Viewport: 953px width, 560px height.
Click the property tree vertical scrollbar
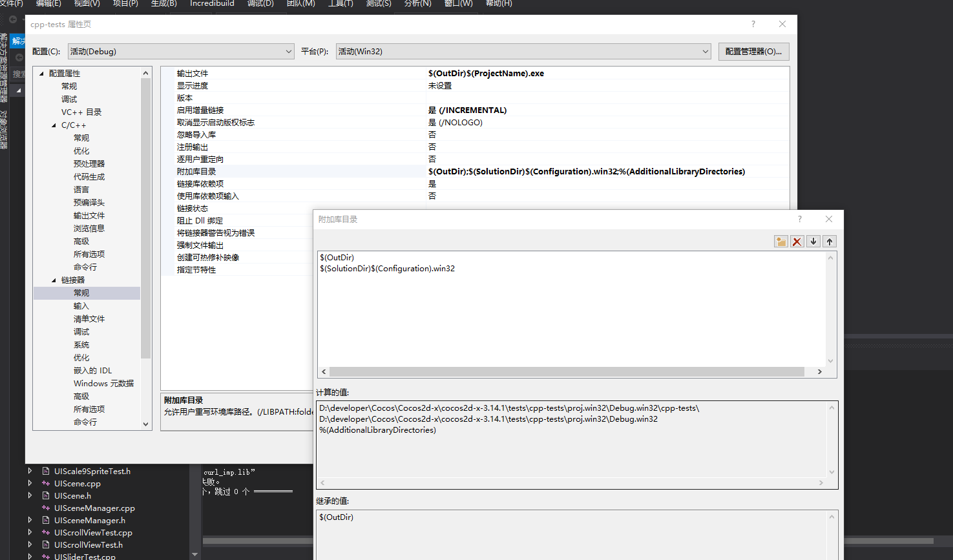coord(145,218)
